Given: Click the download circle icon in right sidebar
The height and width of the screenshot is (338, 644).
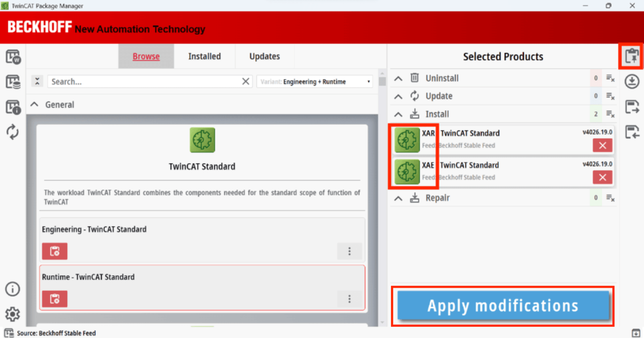Looking at the screenshot, I should (632, 82).
